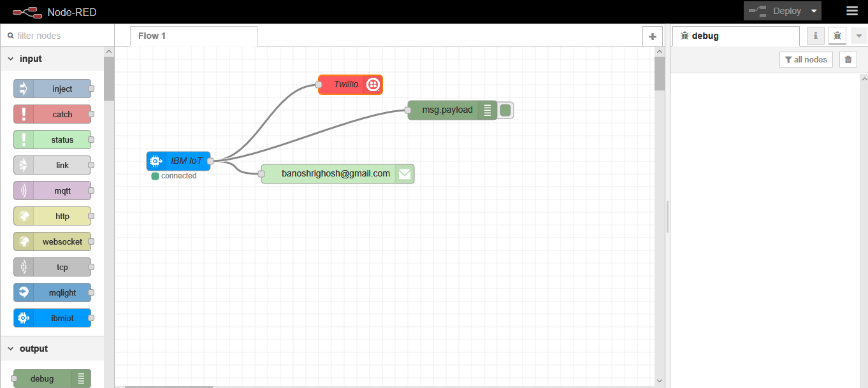Select the msg.payload debug node on canvas
This screenshot has width=868, height=388.
[x=452, y=110]
